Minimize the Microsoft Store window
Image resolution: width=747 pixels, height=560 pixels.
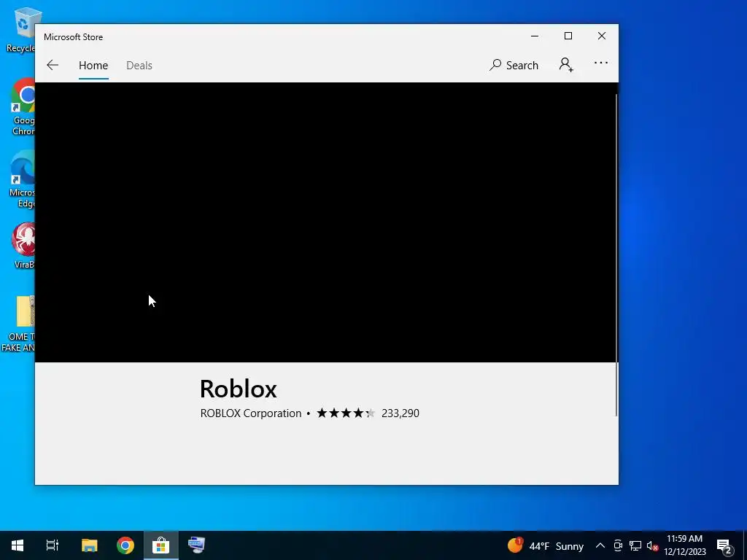click(x=535, y=36)
